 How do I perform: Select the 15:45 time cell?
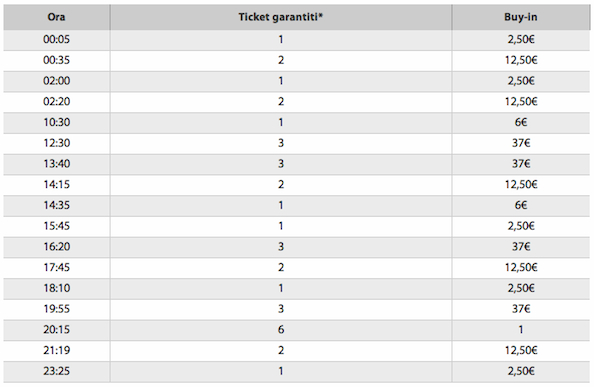56,226
